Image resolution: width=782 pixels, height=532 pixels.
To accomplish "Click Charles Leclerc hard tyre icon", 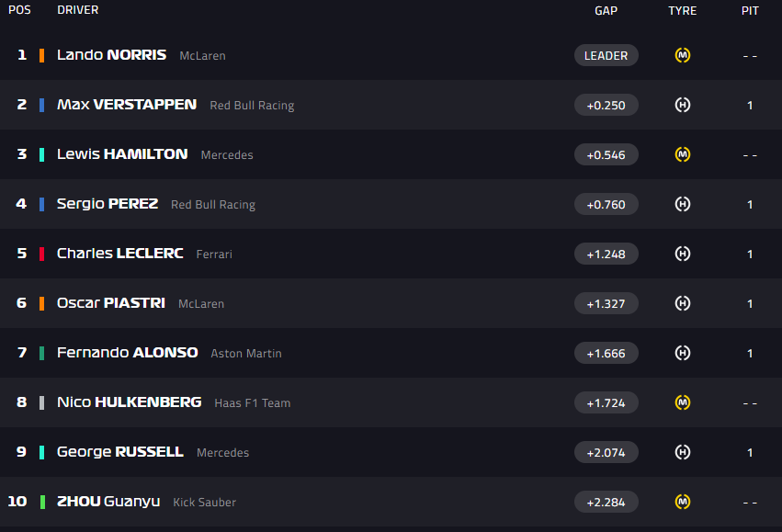I will (x=682, y=254).
